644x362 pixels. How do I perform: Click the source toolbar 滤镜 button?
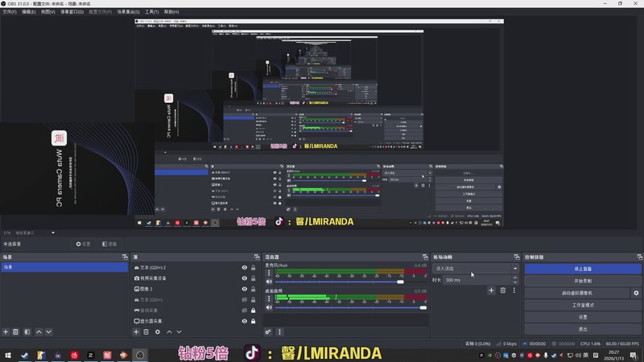[109, 244]
